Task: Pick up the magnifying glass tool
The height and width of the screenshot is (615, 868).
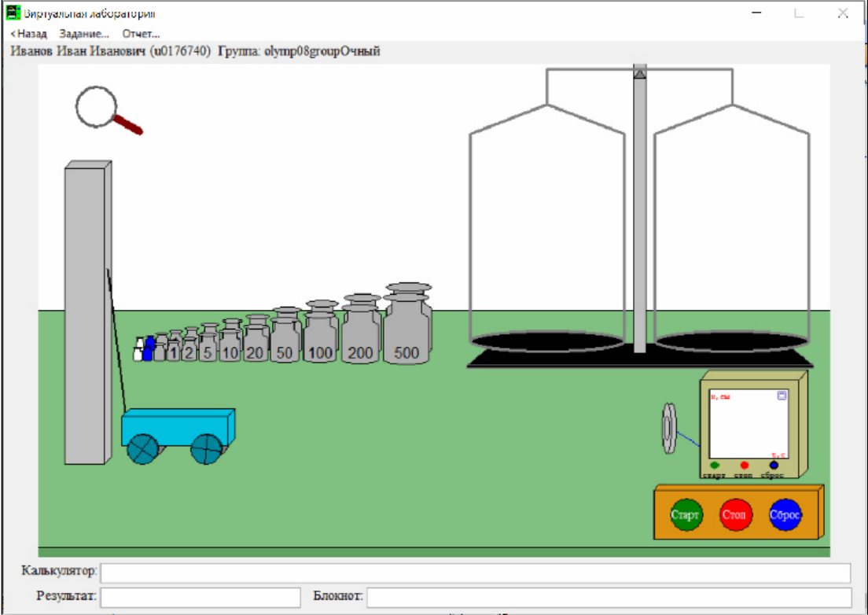Action: (108, 110)
